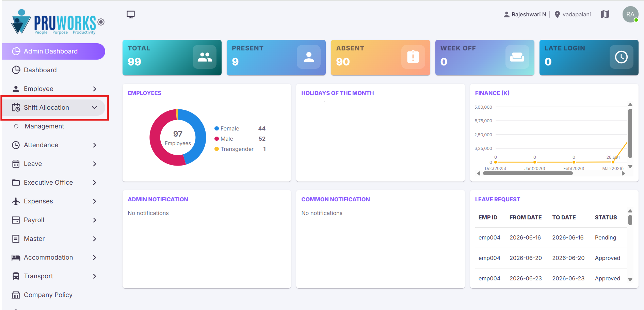Open the Admin Dashboard menu item
The image size is (644, 310).
point(53,51)
